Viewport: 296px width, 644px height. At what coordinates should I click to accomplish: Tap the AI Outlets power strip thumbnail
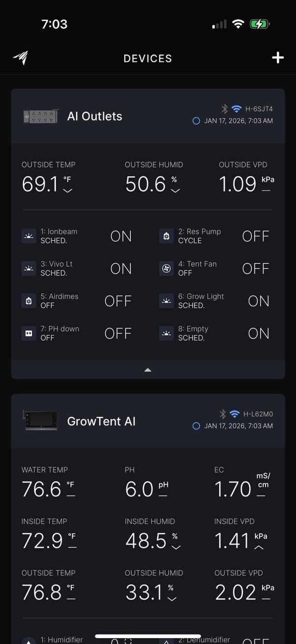pos(41,116)
